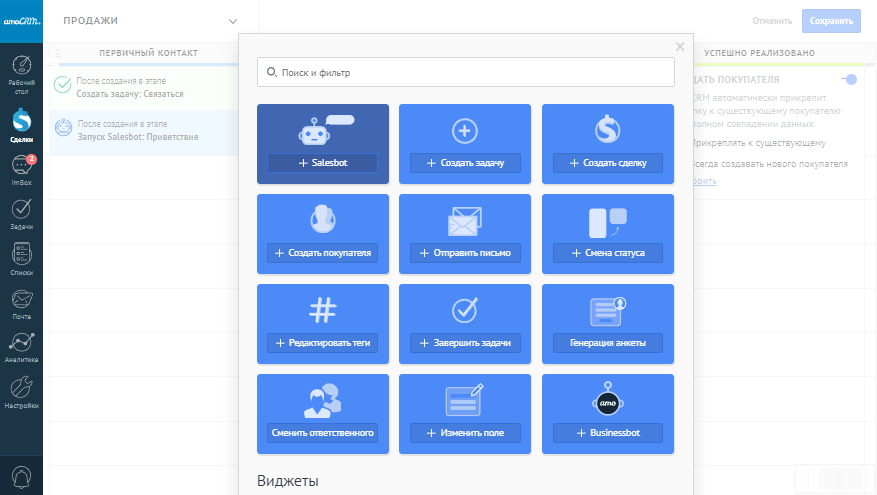Open Почта mail section
The width and height of the screenshot is (877, 495).
21,302
